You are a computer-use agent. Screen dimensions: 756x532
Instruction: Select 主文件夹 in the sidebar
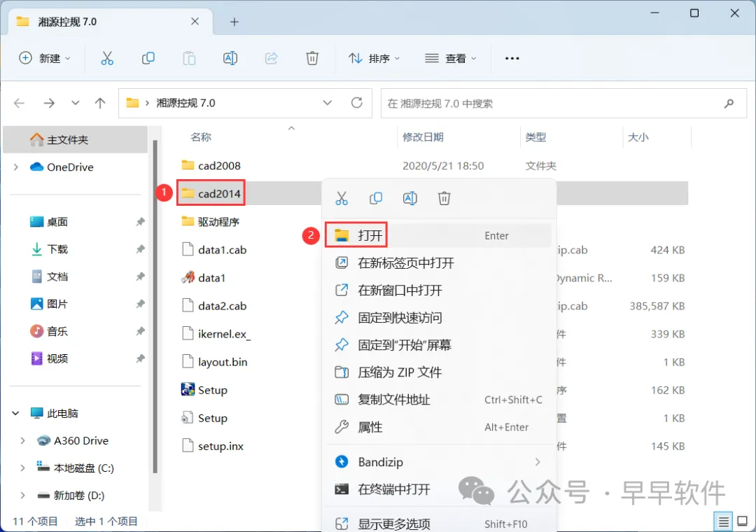coord(75,140)
